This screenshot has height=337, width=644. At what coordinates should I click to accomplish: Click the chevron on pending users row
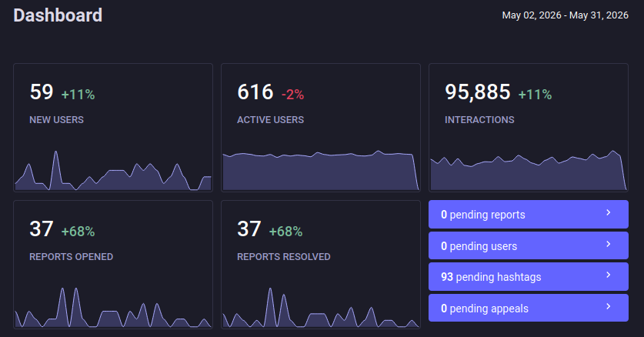609,244
